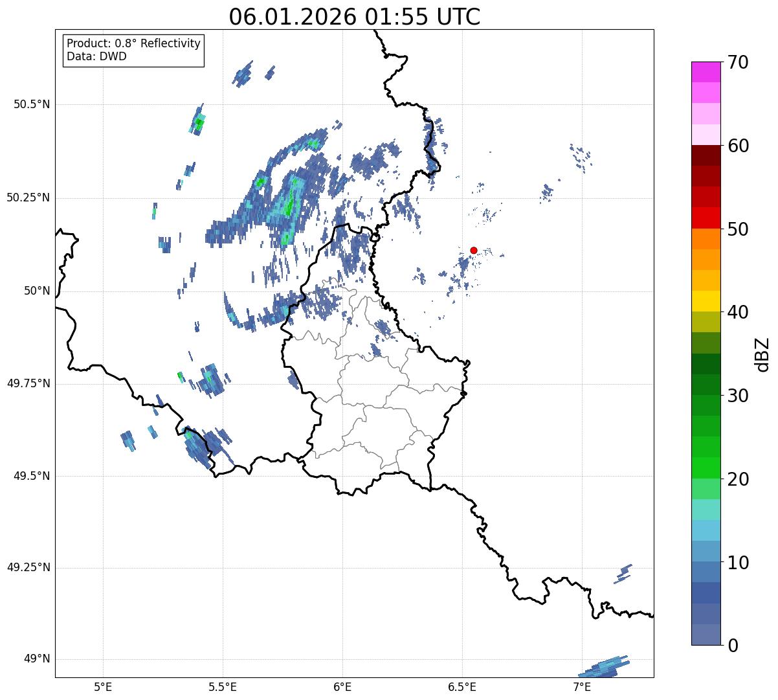Click the 49°N latitude label

[37, 659]
